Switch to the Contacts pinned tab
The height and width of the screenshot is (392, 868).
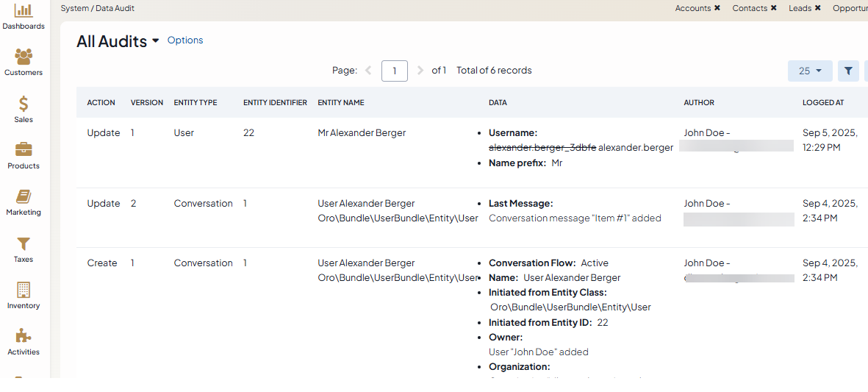[749, 9]
